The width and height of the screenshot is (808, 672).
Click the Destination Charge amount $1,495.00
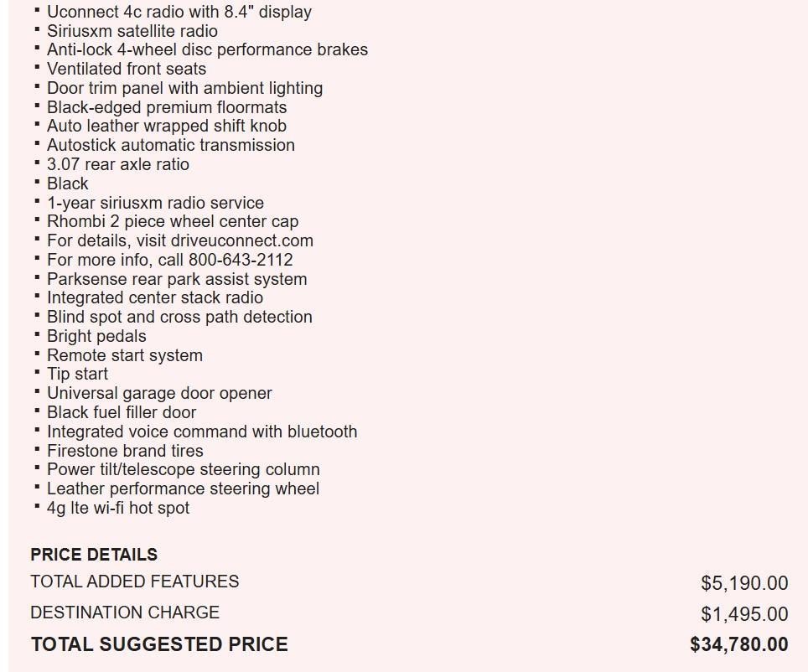tap(744, 614)
